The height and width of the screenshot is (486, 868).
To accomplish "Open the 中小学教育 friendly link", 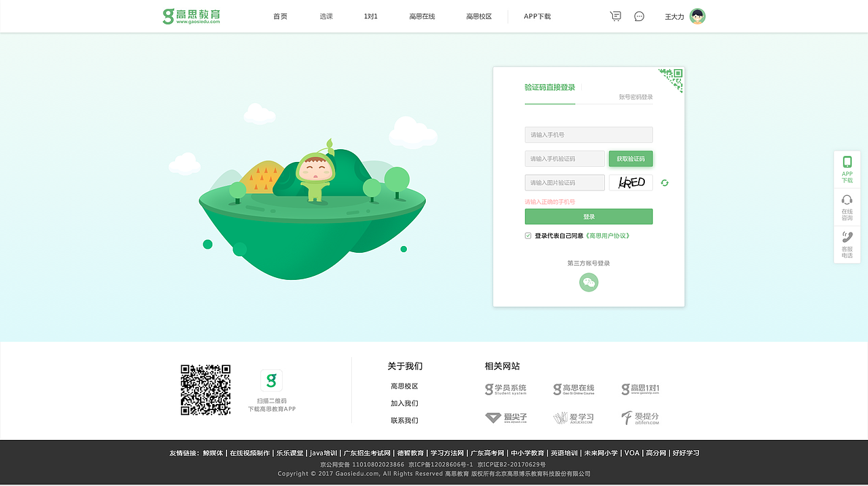I will tap(528, 453).
